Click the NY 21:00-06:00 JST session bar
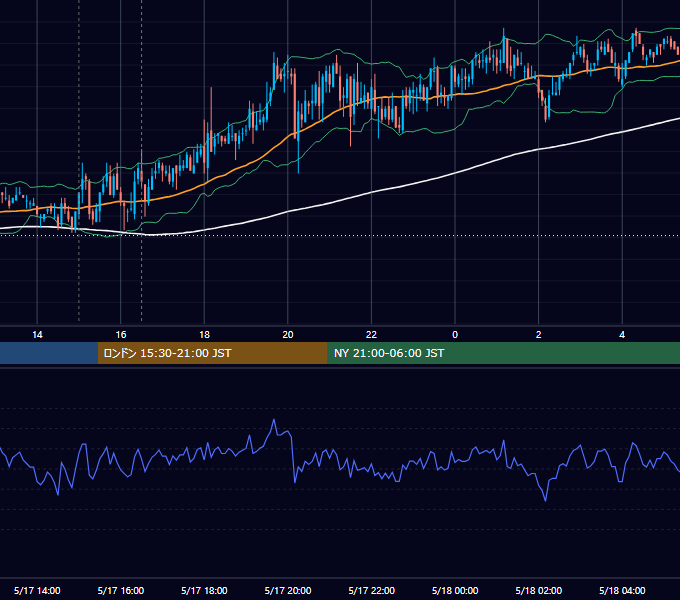Image resolution: width=680 pixels, height=600 pixels. [x=503, y=353]
